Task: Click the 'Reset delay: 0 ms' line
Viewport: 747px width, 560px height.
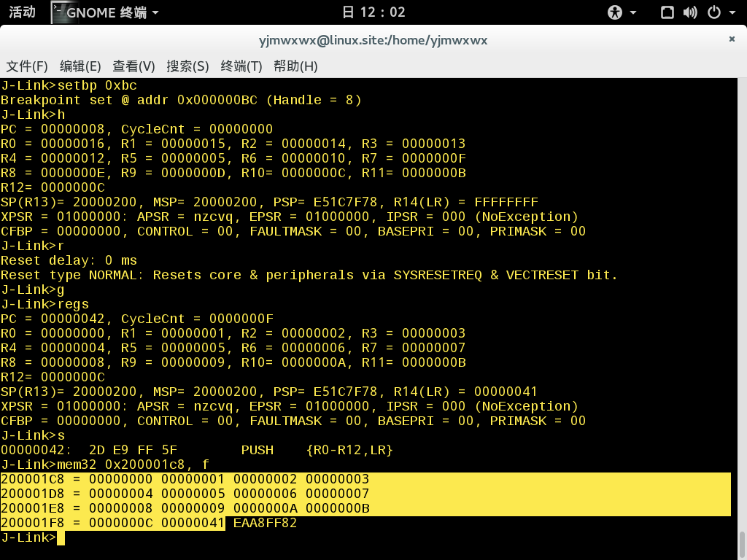Action: [x=69, y=260]
